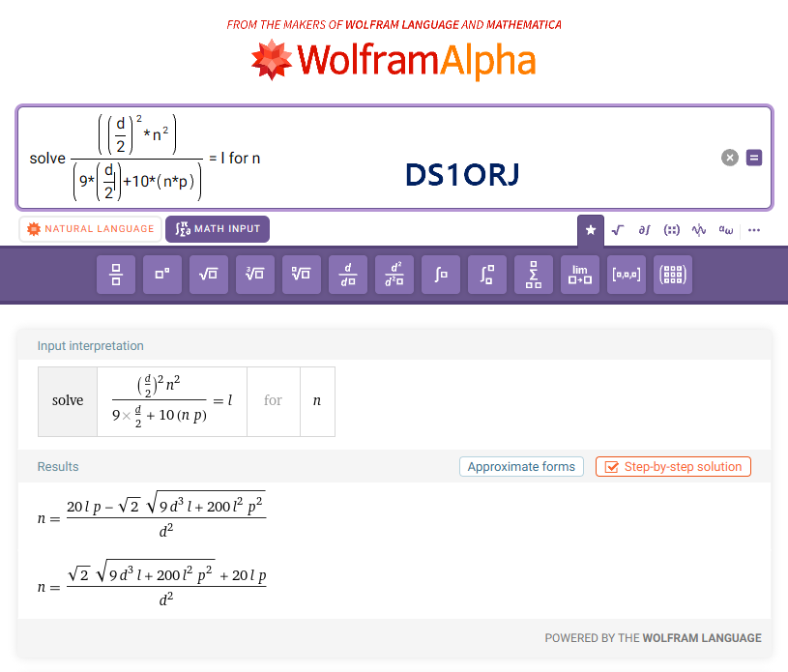Click the Wolfram Language and Mathematica tagline
Screen dimensions: 788x672
394,24
